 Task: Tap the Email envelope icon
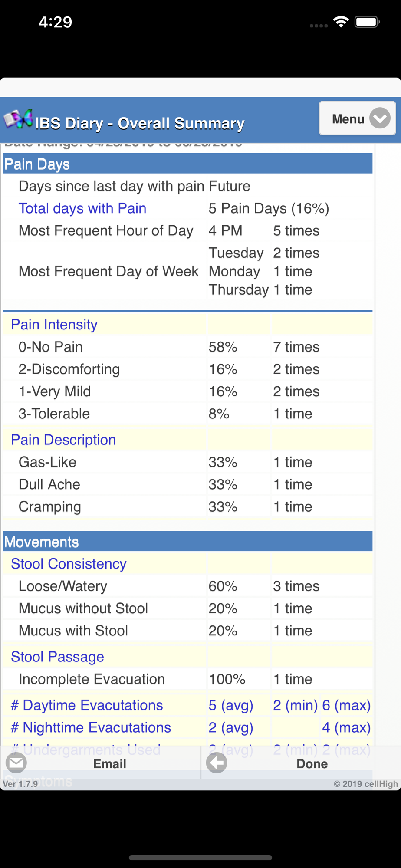[x=16, y=763]
